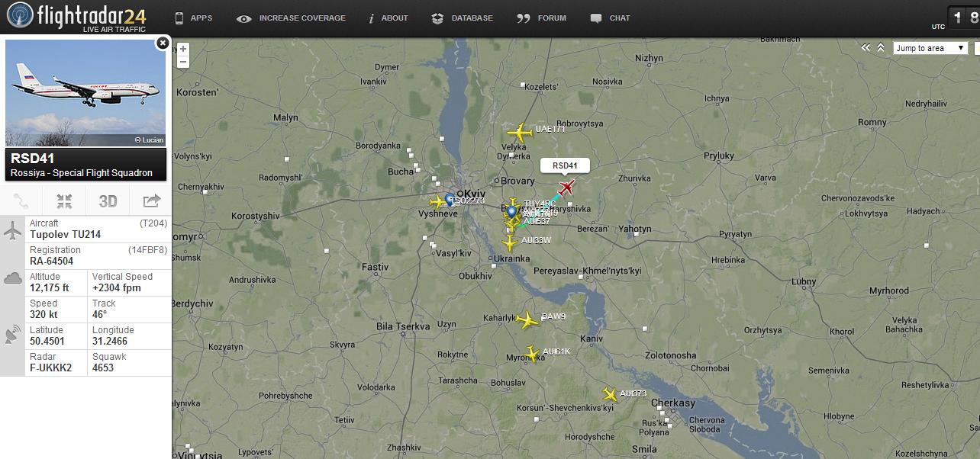Select the AUI61K aircraft icon
This screenshot has width=980, height=459.
click(533, 354)
